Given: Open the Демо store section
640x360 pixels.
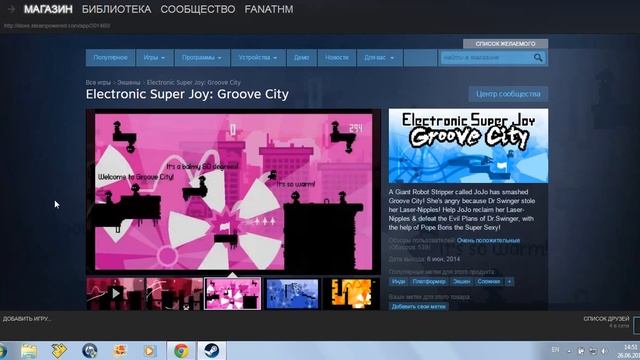Looking at the screenshot, I should (x=301, y=58).
